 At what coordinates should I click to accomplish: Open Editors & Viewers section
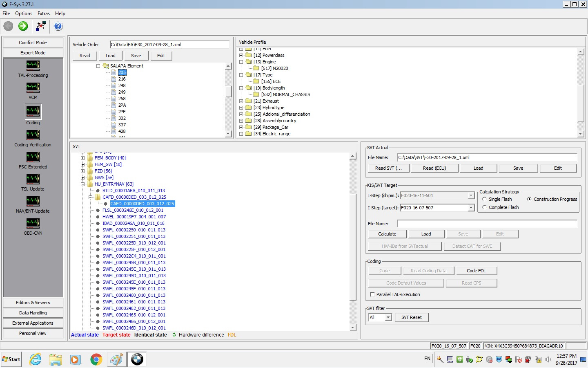click(x=33, y=303)
